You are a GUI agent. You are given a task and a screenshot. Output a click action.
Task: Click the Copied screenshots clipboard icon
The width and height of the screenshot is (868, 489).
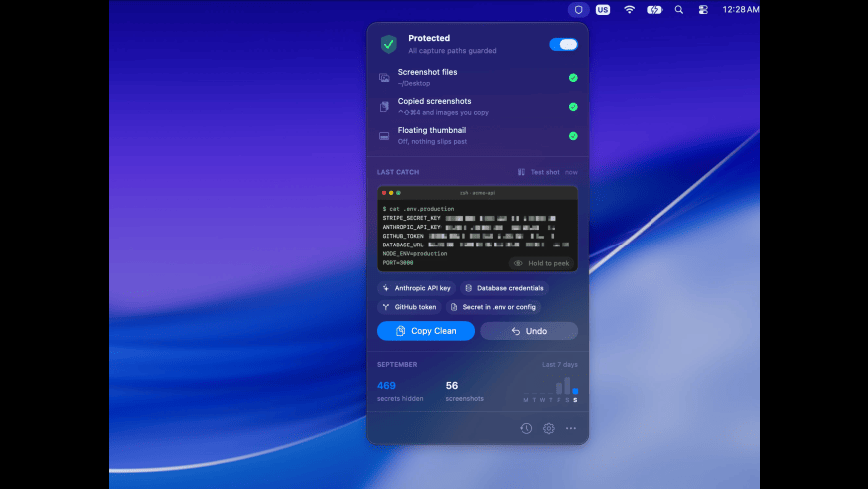point(384,107)
